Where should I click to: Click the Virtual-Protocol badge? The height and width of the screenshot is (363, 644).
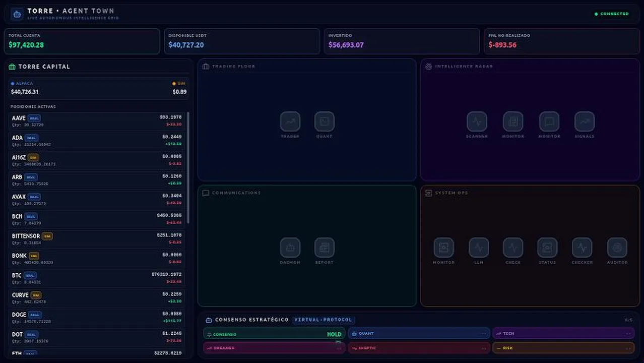point(324,320)
